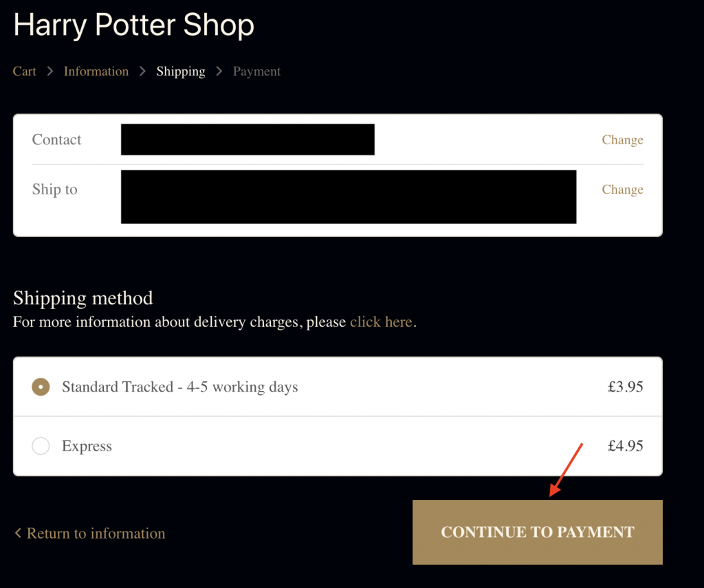Jump to the Payment breadcrumb step
The height and width of the screenshot is (588, 704).
pyautogui.click(x=256, y=71)
